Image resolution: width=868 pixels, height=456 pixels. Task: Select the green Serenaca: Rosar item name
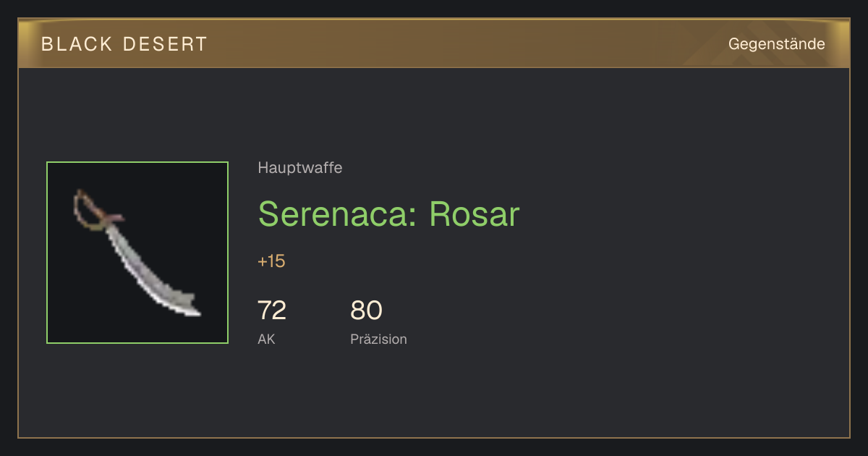point(388,214)
